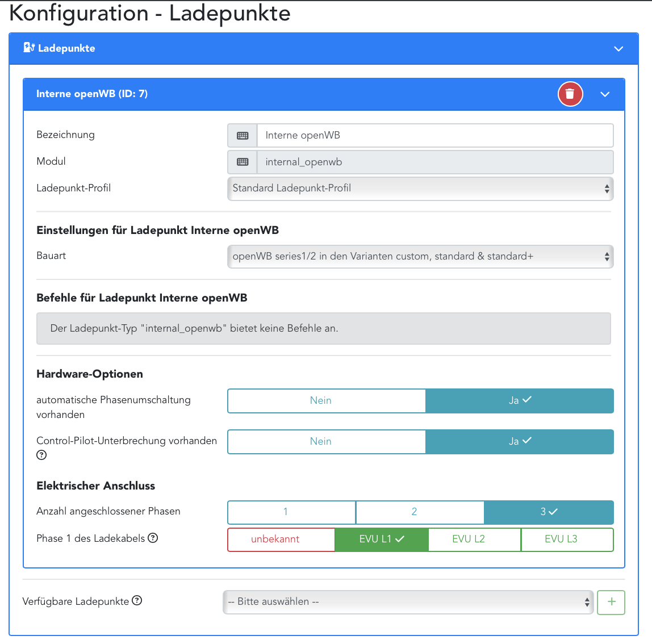The image size is (652, 644).
Task: Set cable phase 1 to EVU L1
Action: point(382,540)
